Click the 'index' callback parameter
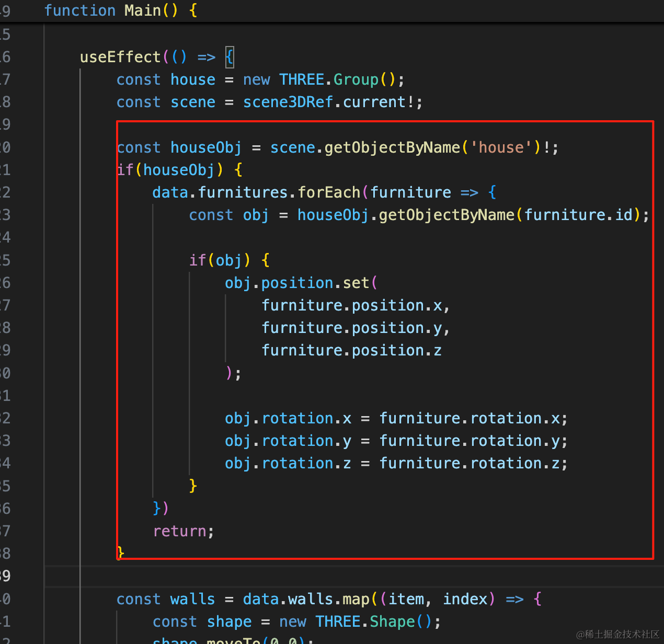Screen dimensions: 664x644 (465, 599)
